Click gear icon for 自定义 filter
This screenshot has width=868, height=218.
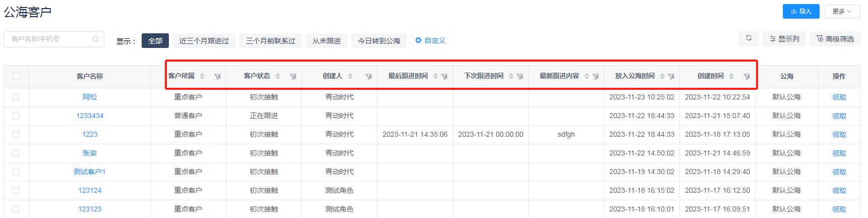coord(418,40)
